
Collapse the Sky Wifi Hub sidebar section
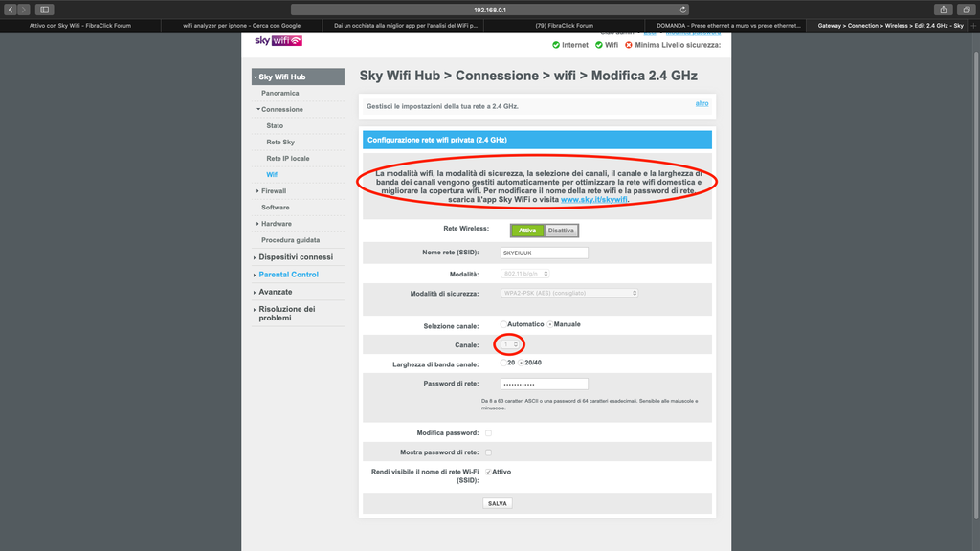pos(299,77)
